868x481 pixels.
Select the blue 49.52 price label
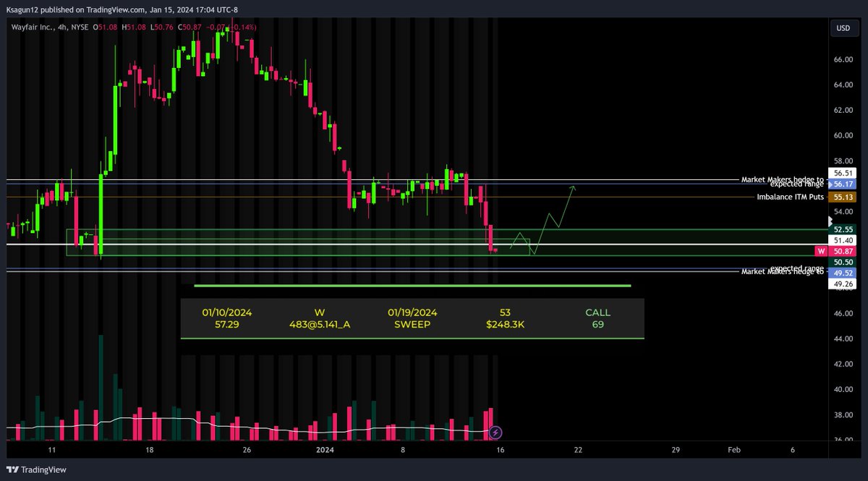pos(844,273)
